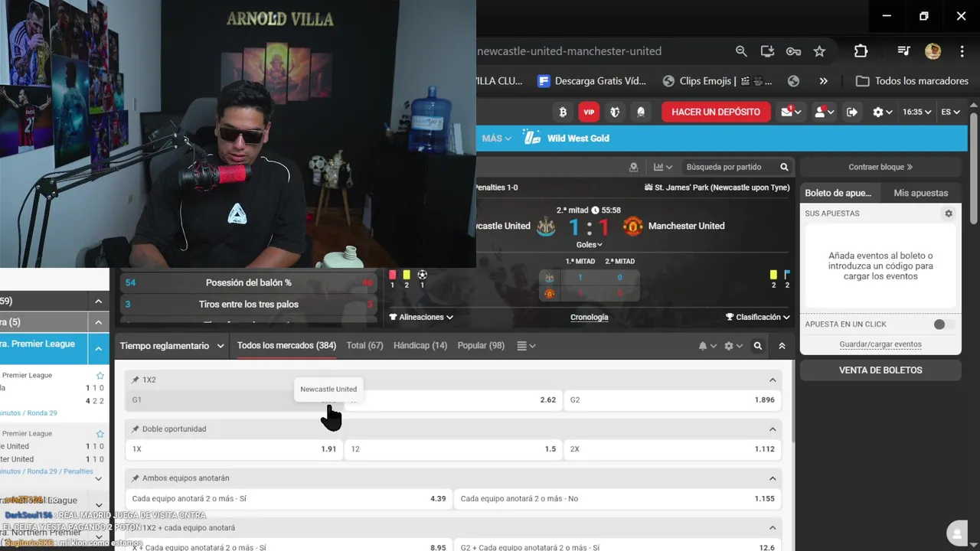Viewport: 980px width, 551px height.
Task: Open the bet slip settings gear
Action: pyautogui.click(x=949, y=214)
